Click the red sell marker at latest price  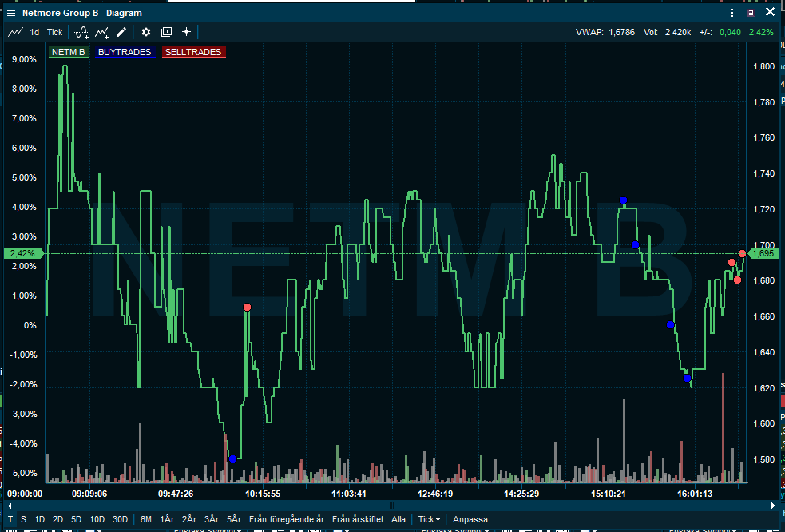[x=742, y=253]
